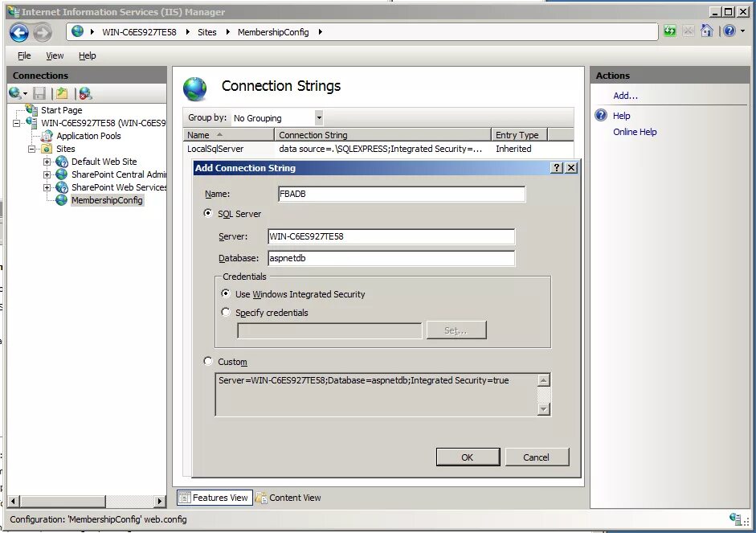Click the MembershipConfig globe icon in tree
The height and width of the screenshot is (533, 756).
pyautogui.click(x=62, y=199)
